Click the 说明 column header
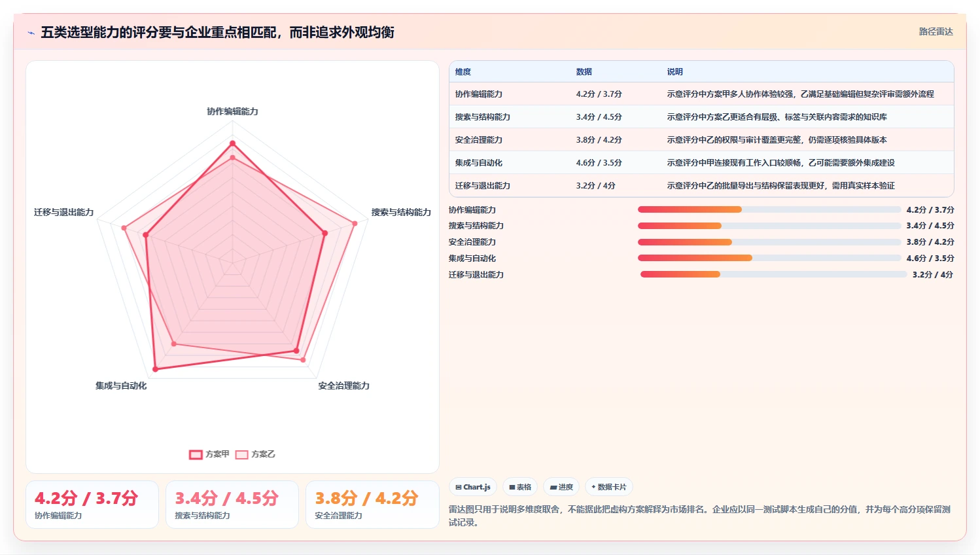Viewport: 980px width, 555px height. click(675, 72)
